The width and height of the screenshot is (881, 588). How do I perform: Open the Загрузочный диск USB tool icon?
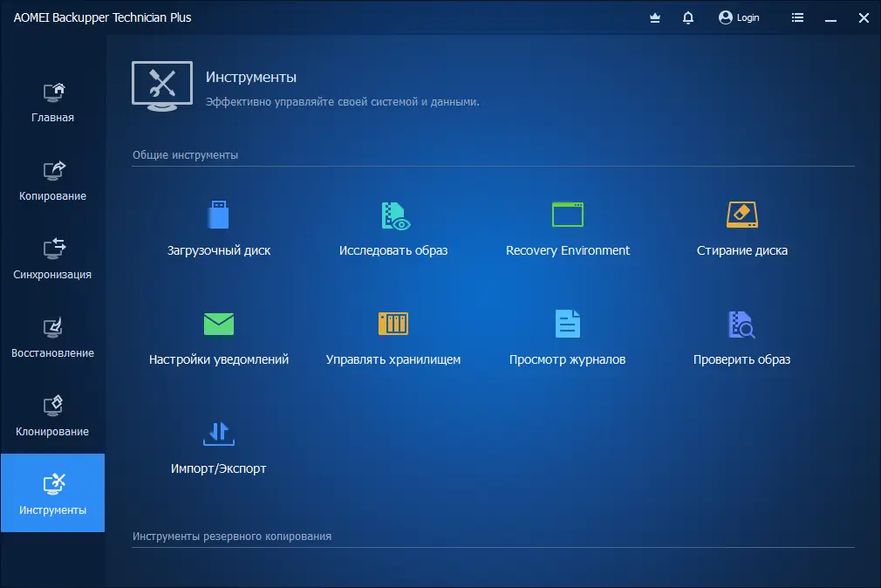[218, 215]
